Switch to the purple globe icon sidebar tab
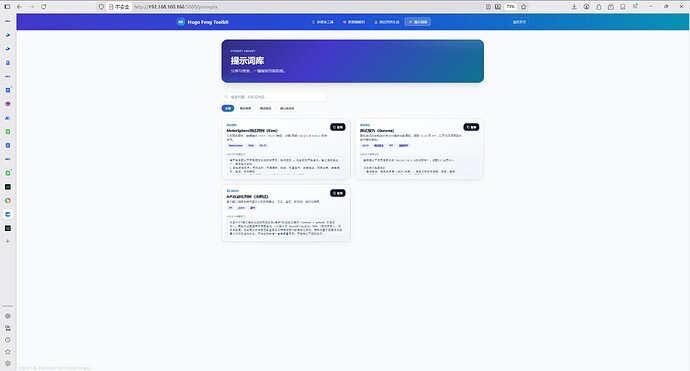 (x=7, y=104)
